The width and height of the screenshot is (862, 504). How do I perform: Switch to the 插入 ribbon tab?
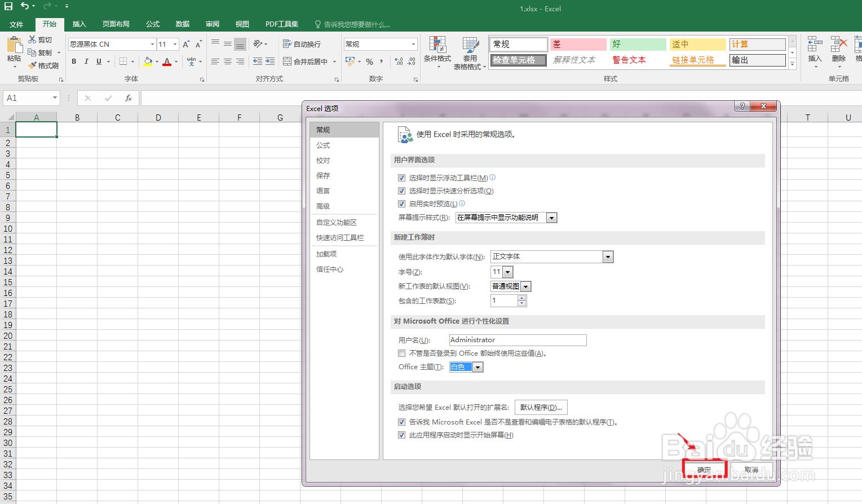[x=79, y=24]
